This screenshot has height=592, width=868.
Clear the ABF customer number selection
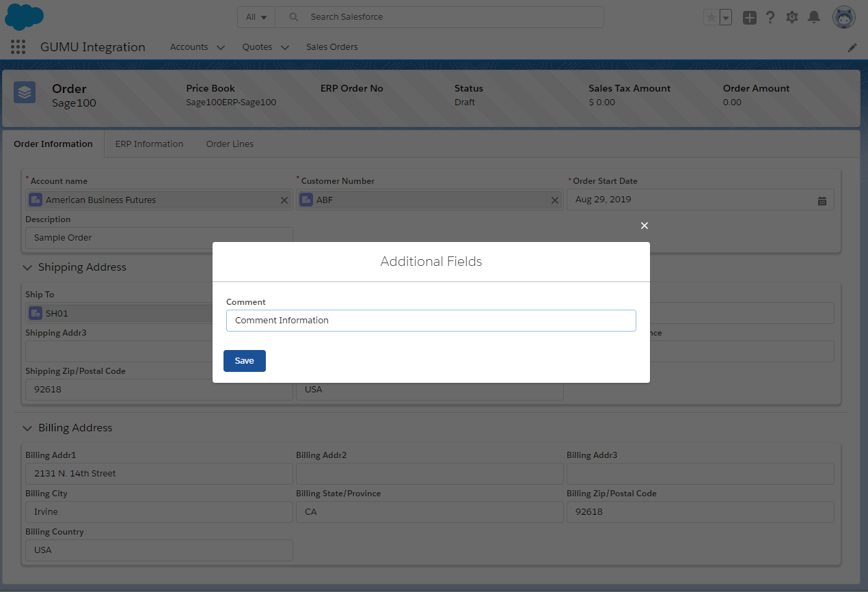[x=555, y=200]
